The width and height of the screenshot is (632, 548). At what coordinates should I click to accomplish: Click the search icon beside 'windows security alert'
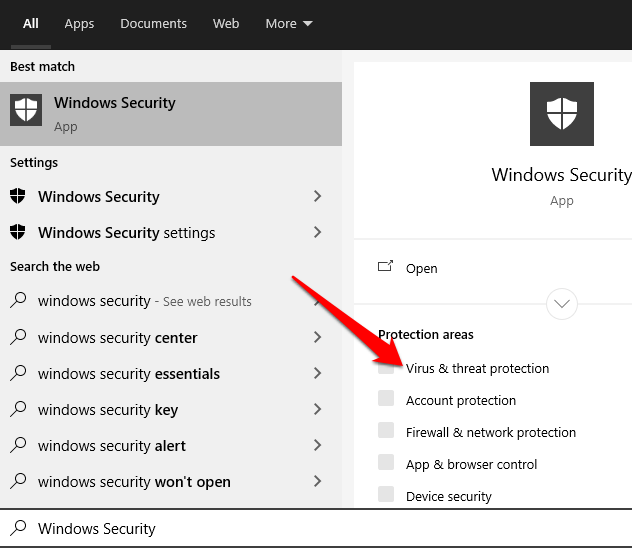coord(17,445)
